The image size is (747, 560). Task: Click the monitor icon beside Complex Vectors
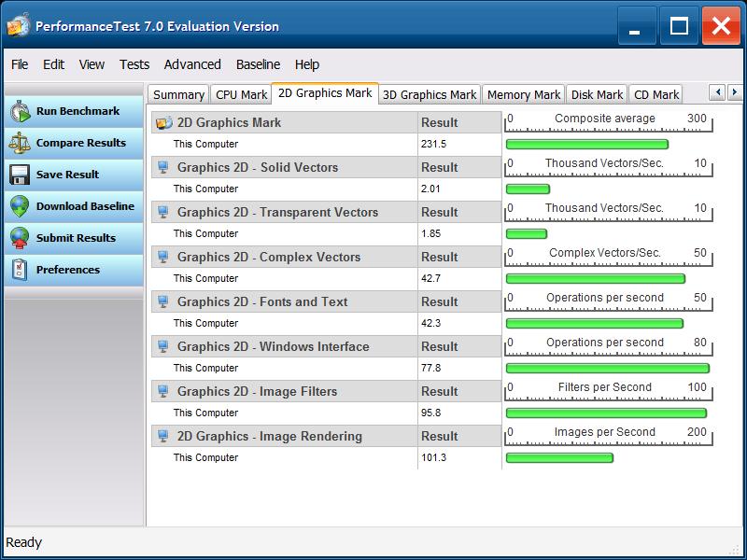tap(162, 257)
